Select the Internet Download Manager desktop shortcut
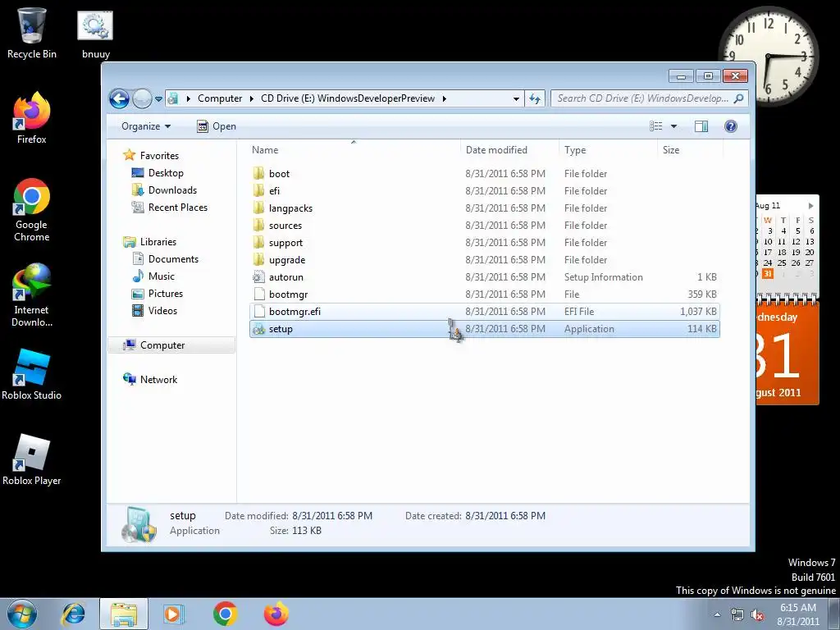The height and width of the screenshot is (630, 840). tap(32, 294)
